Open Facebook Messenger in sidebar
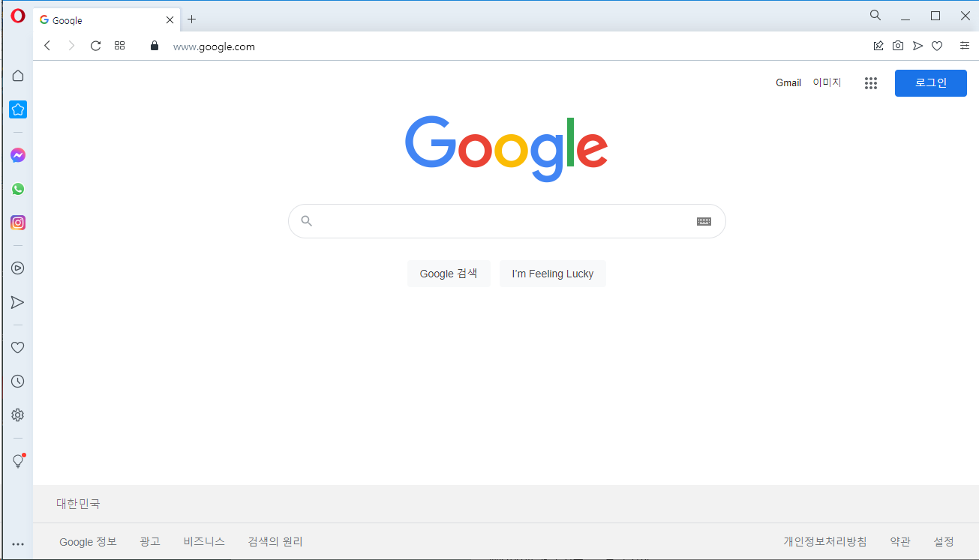This screenshot has height=560, width=979. click(18, 155)
